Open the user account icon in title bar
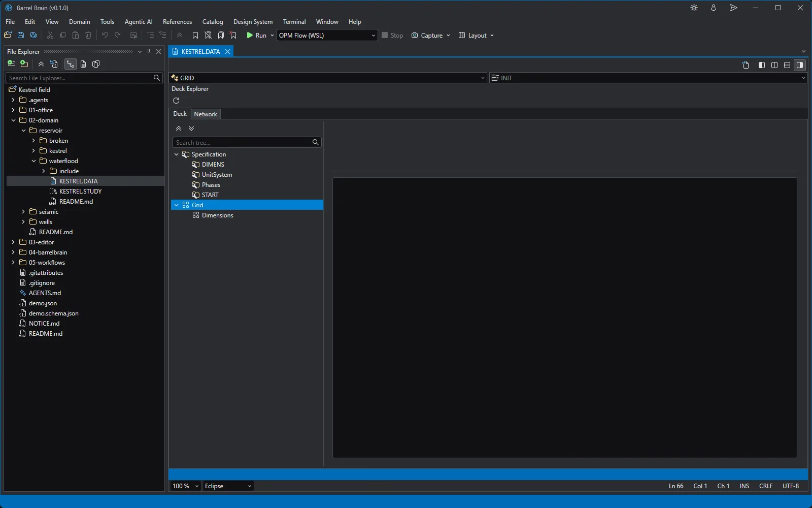This screenshot has width=812, height=508. (714, 8)
